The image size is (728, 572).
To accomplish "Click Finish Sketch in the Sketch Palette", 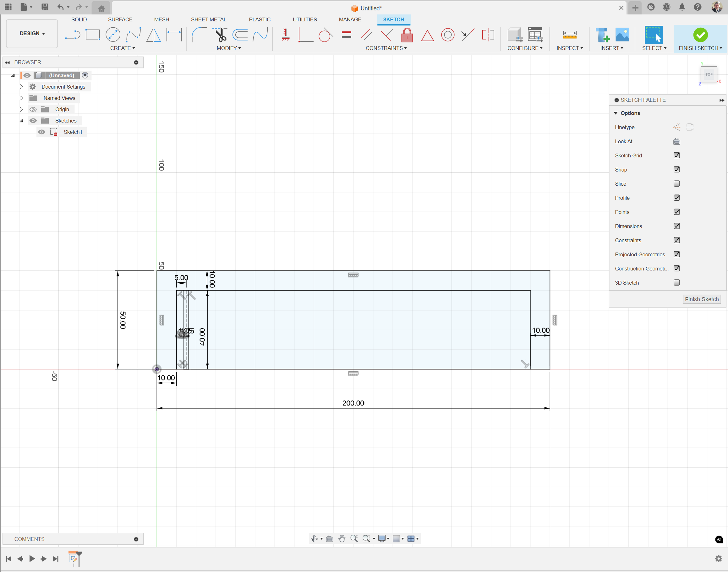I will pyautogui.click(x=702, y=299).
